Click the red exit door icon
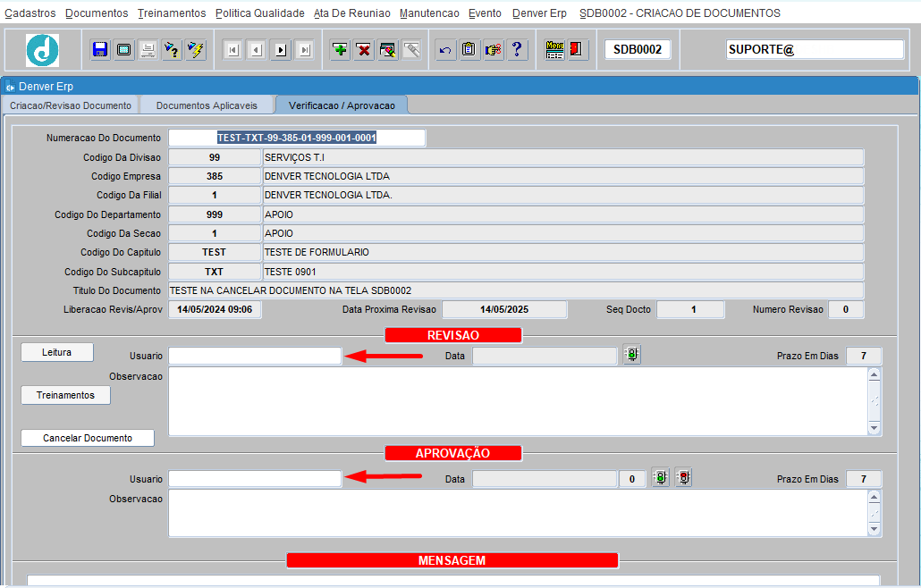 (578, 50)
